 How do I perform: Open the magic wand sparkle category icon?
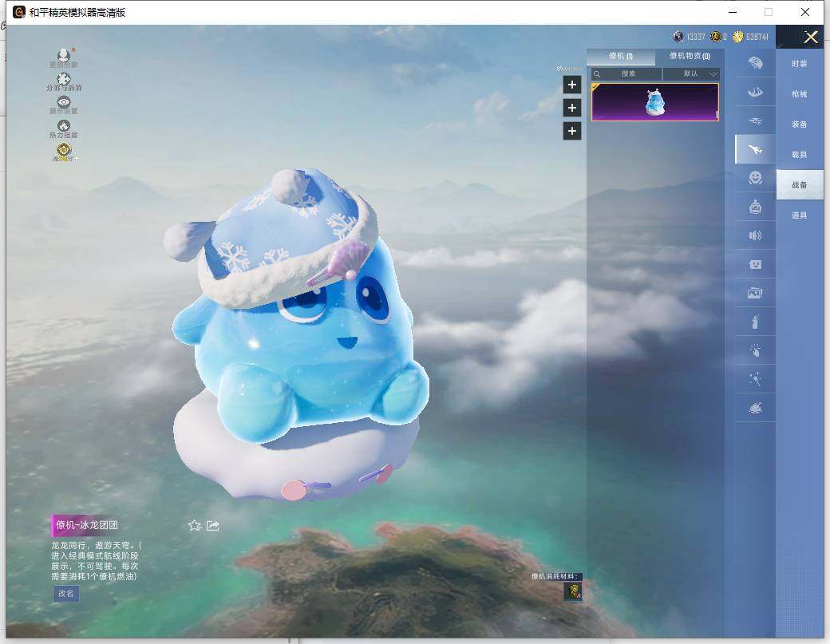click(x=755, y=379)
